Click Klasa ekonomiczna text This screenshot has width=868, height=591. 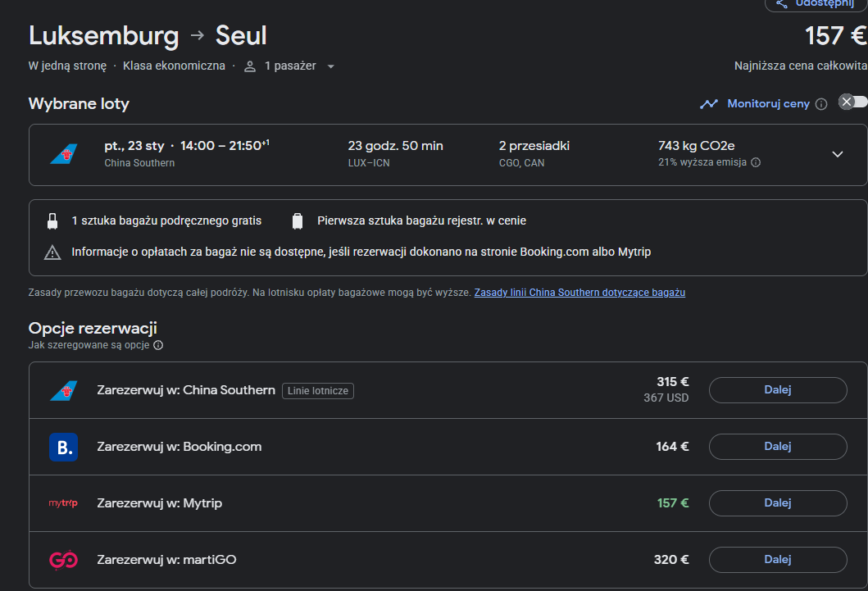point(174,66)
